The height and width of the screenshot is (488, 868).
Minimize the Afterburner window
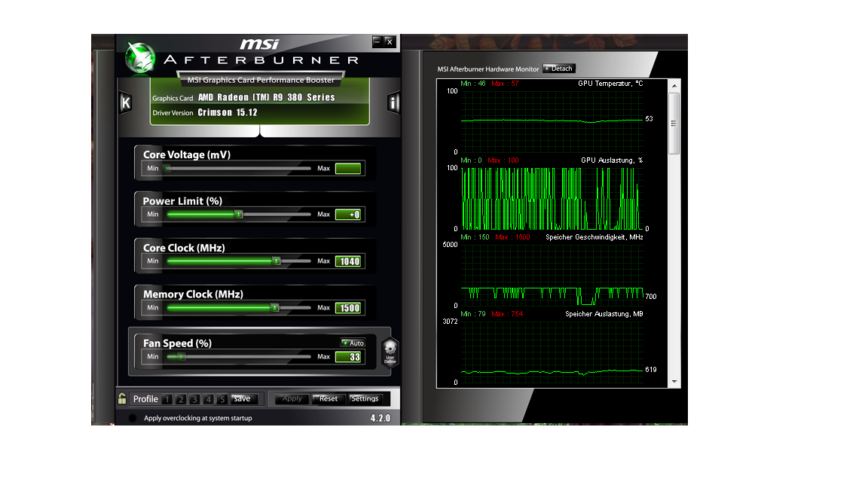click(377, 41)
